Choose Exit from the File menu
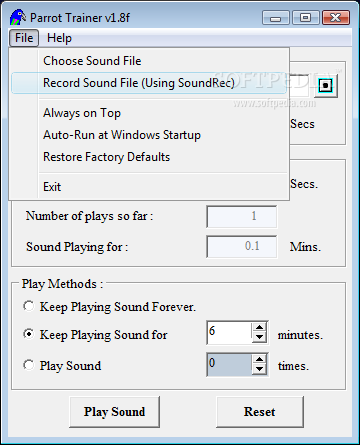 tap(149, 187)
